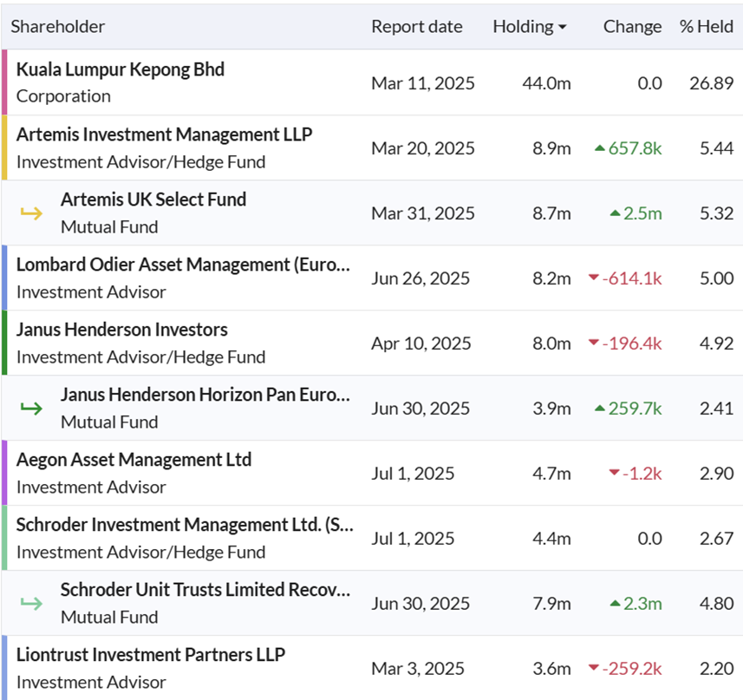Screen dimensions: 743x700
Task: Click the green up triangle next to 2.5m
Action: pos(615,213)
